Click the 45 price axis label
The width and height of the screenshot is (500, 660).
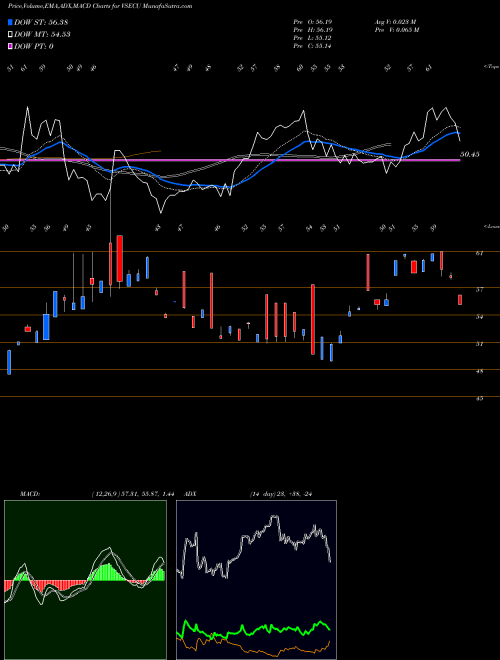point(480,399)
